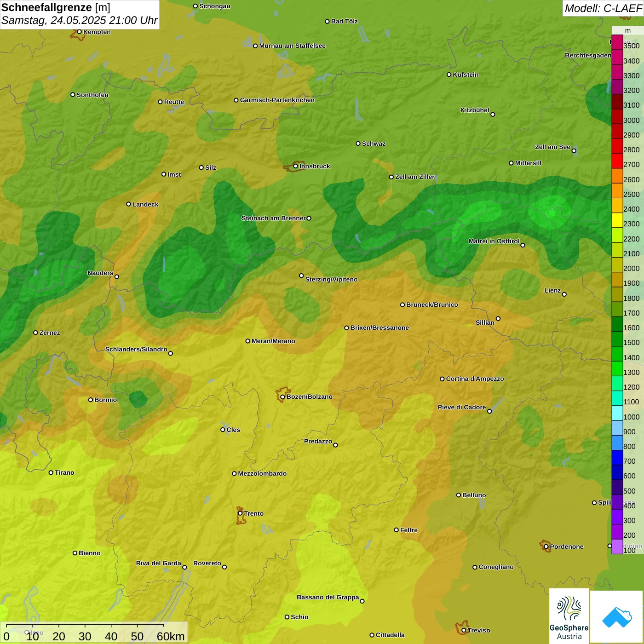Click the Landeck location dot
The image size is (644, 644).
tap(128, 204)
